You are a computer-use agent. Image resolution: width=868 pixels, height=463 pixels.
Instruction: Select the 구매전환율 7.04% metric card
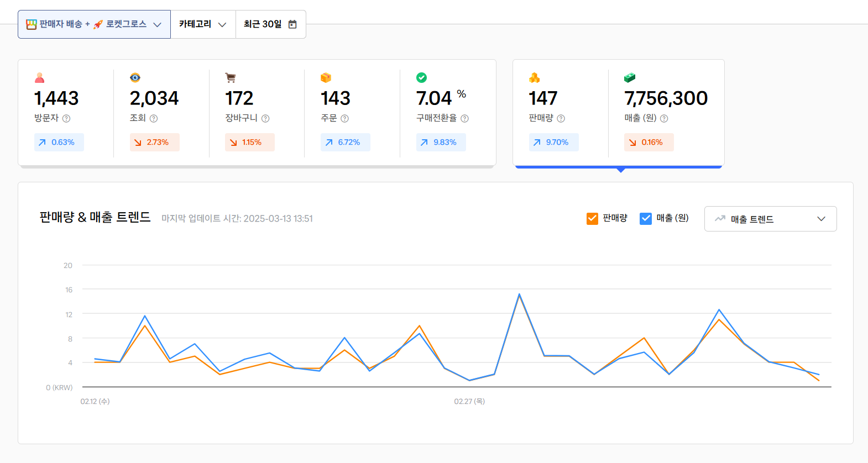pos(448,113)
